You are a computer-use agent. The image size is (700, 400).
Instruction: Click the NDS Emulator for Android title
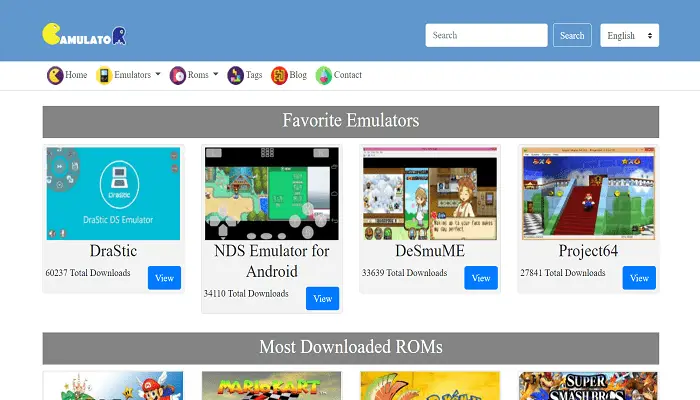coord(271,261)
